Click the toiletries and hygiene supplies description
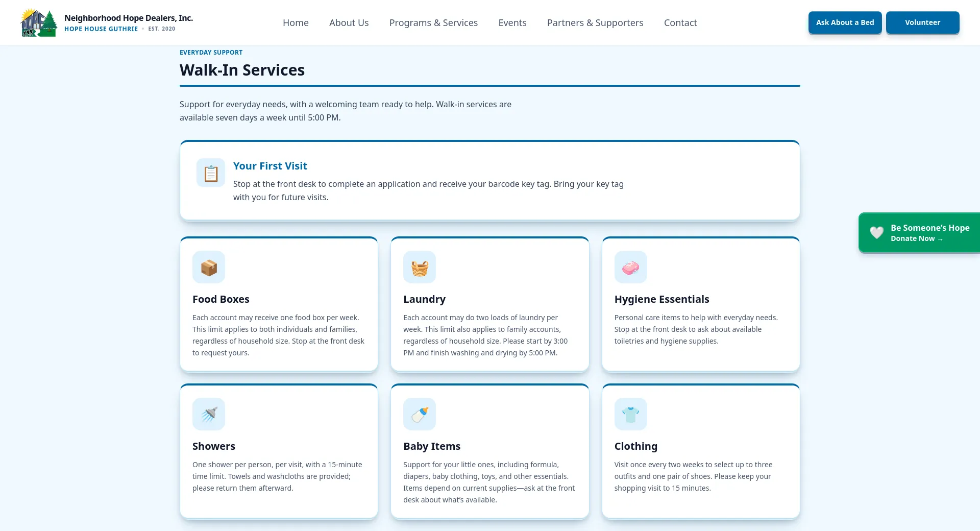980x531 pixels. (x=696, y=329)
